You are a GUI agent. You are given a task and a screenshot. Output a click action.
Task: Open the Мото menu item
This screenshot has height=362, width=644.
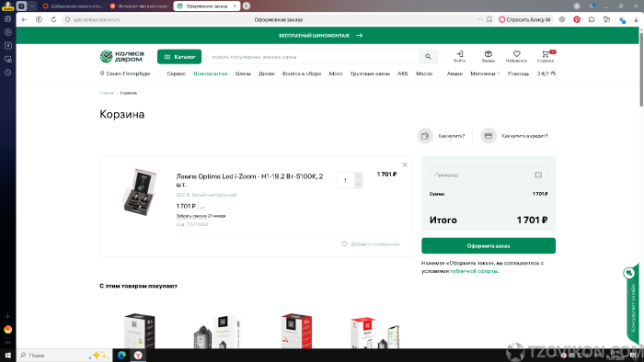pyautogui.click(x=336, y=74)
